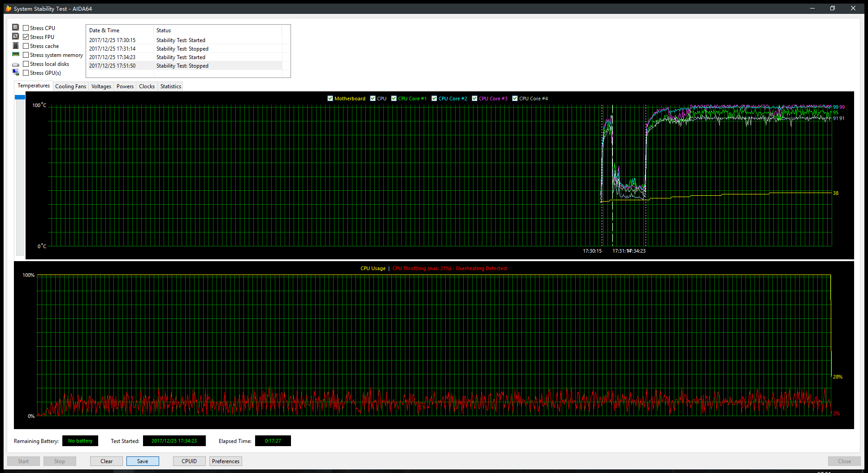Click the CPUID button
The width and height of the screenshot is (868, 473).
click(189, 461)
